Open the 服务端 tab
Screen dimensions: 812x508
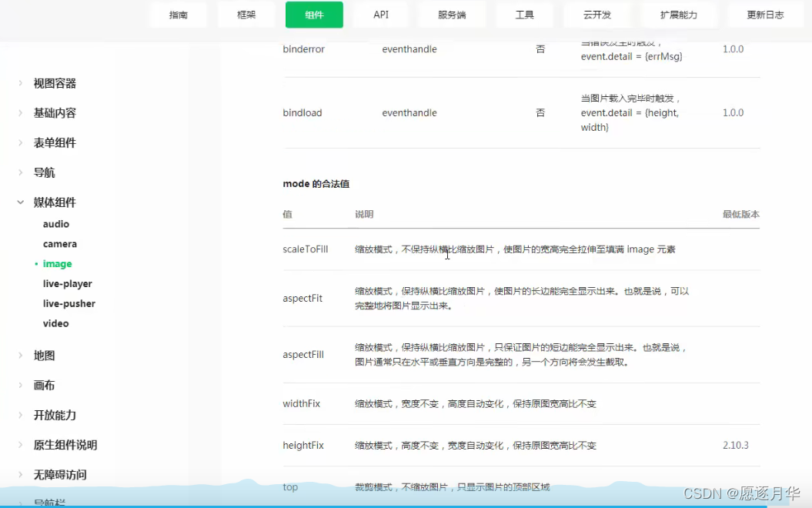click(x=452, y=14)
